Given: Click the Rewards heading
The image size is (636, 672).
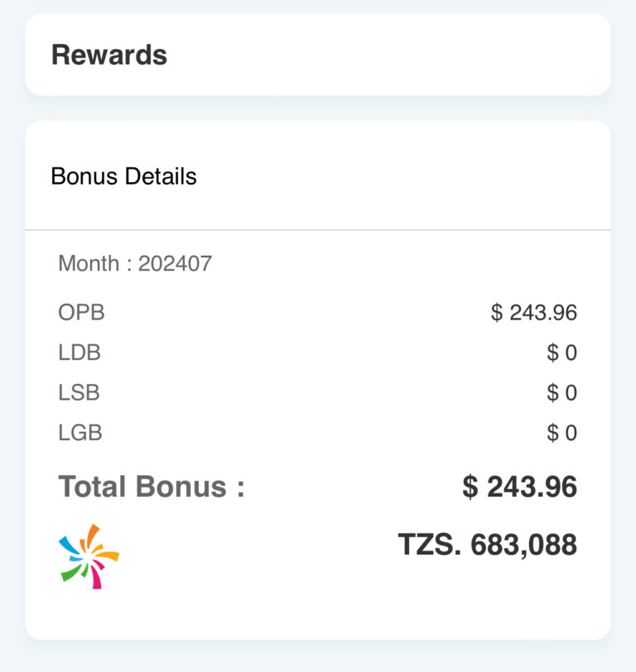Looking at the screenshot, I should (x=109, y=55).
